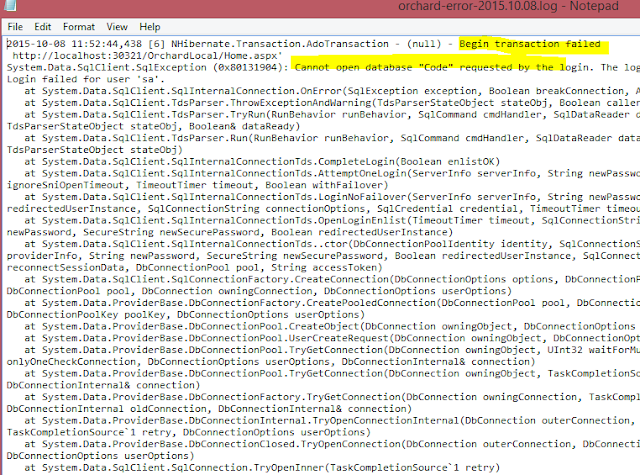
Task: Click 'TryGetConnection' line with 'TaskCompletionSo'
Action: [332, 374]
